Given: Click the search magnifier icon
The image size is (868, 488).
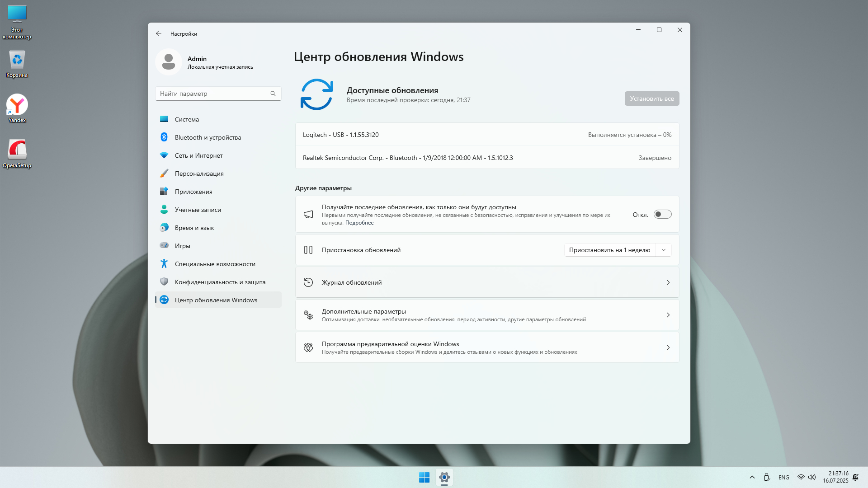Looking at the screenshot, I should coord(273,94).
